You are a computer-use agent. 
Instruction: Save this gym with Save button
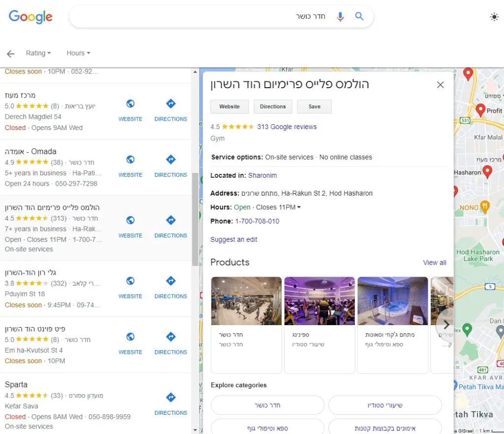[315, 106]
